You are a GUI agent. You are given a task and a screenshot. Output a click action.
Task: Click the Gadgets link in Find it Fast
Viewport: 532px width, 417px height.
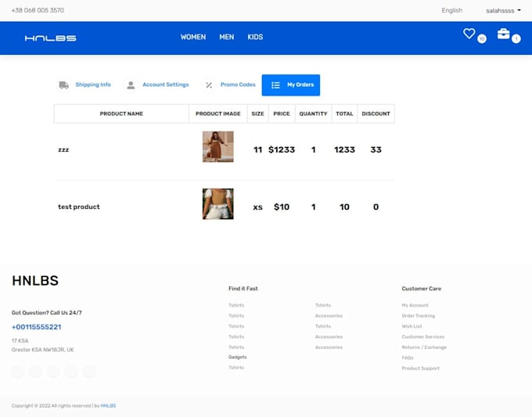[x=237, y=357]
